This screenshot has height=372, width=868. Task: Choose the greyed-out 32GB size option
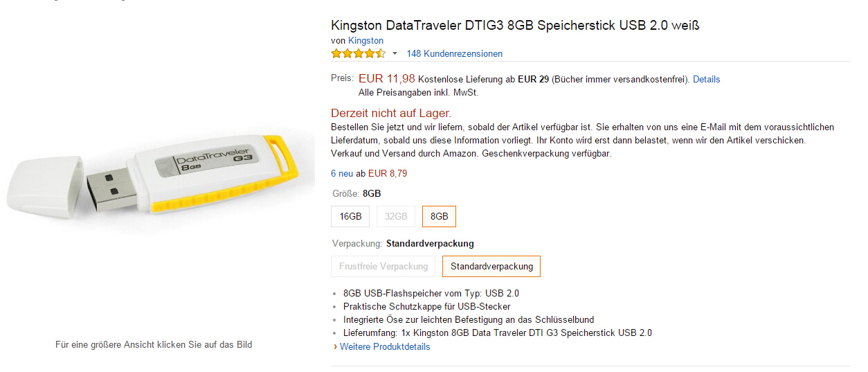point(396,216)
